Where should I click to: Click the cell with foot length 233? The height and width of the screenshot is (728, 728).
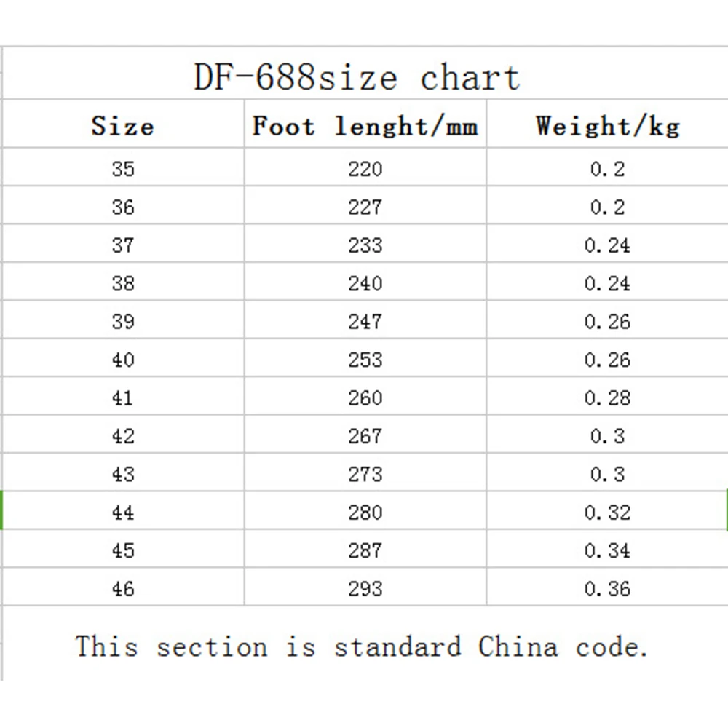[365, 245]
